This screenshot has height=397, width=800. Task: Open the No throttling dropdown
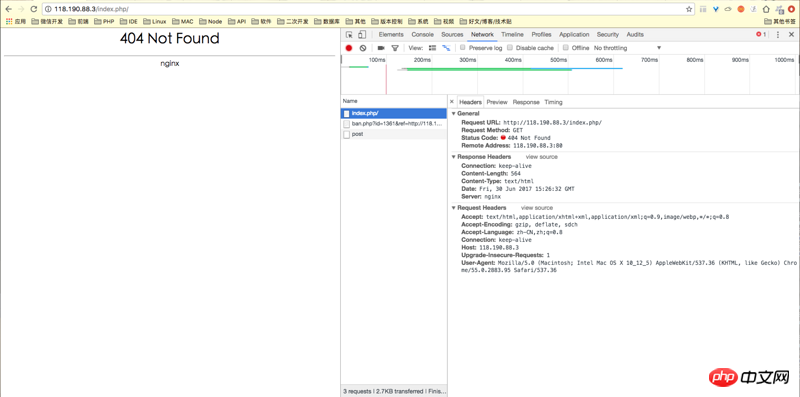coord(627,48)
